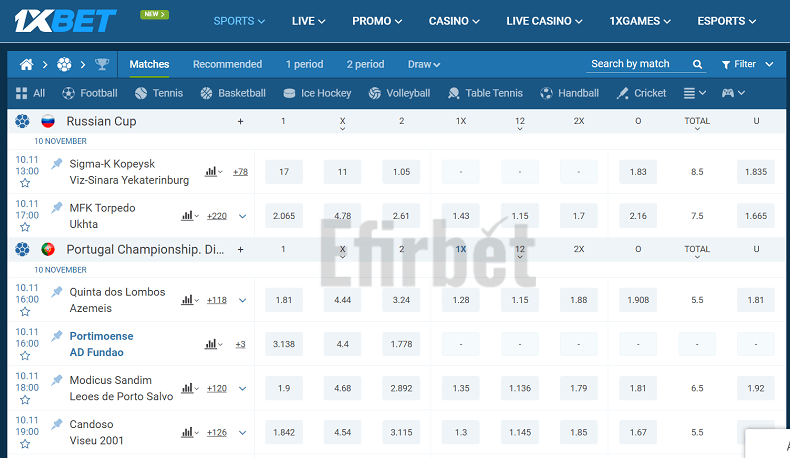
Task: Pin the Quinta dos Lombos match
Action: (x=56, y=291)
